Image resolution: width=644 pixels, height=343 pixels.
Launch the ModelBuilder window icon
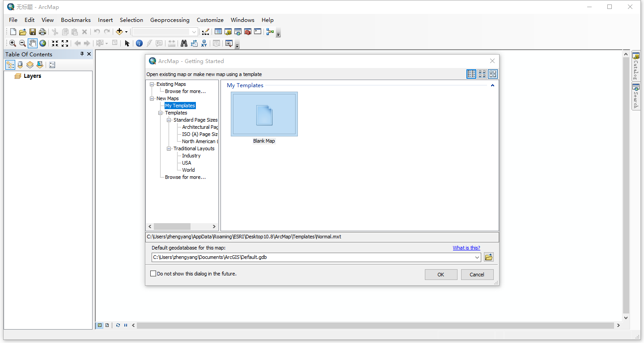270,32
